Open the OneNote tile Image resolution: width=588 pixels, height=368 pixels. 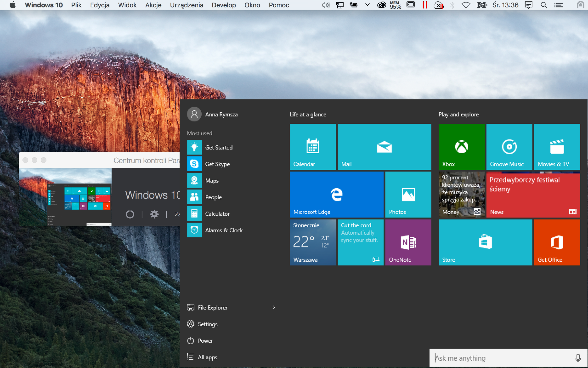click(x=408, y=242)
